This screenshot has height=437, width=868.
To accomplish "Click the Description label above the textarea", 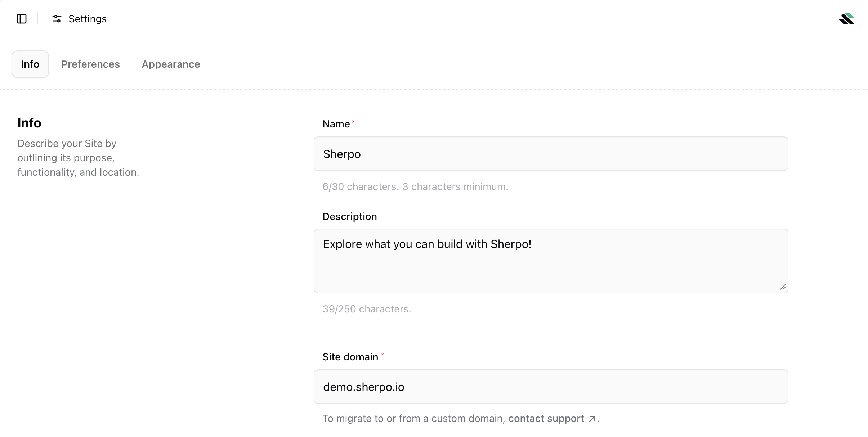I will click(349, 216).
